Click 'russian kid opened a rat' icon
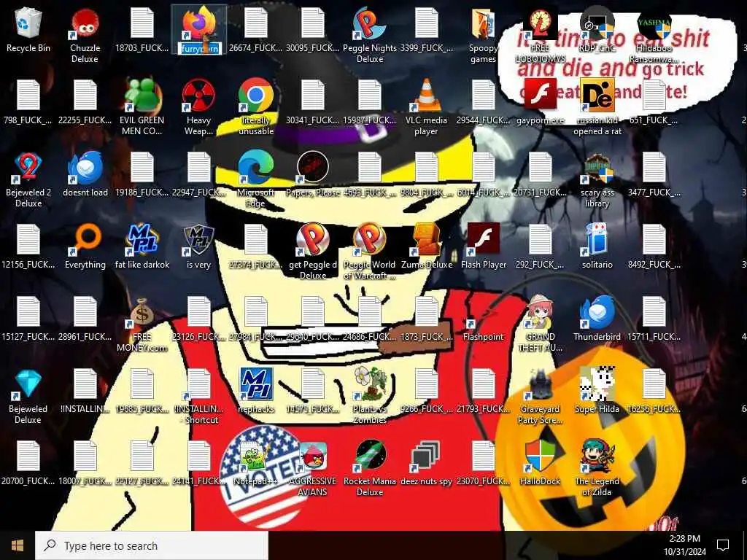This screenshot has width=747, height=560. tap(597, 96)
